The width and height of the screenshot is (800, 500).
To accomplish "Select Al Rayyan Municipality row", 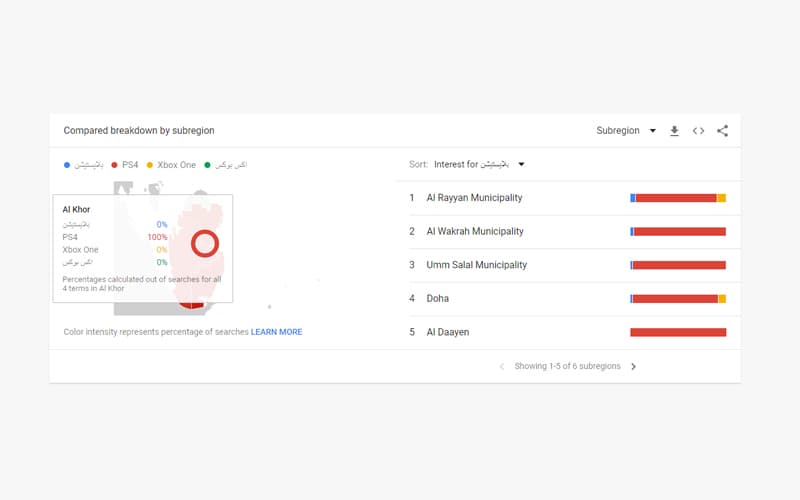I will pos(473,198).
